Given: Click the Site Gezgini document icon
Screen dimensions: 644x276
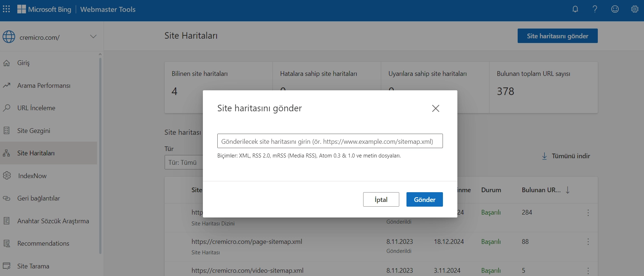Looking at the screenshot, I should click(x=6, y=130).
